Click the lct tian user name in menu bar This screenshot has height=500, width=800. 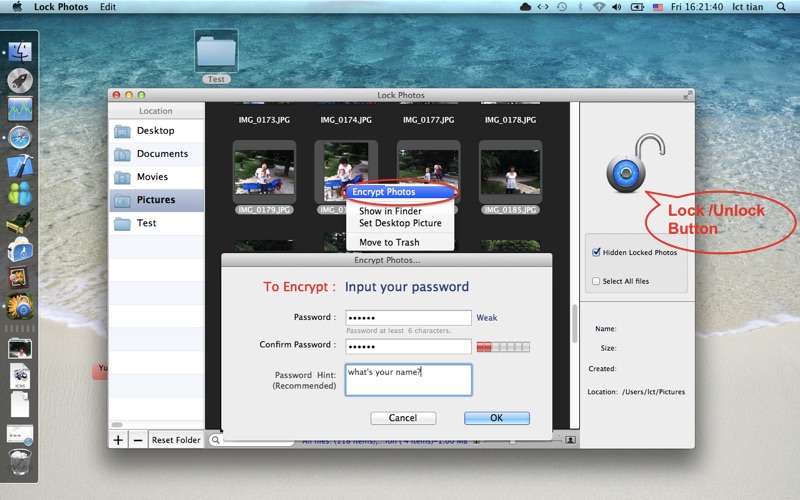pyautogui.click(x=748, y=7)
